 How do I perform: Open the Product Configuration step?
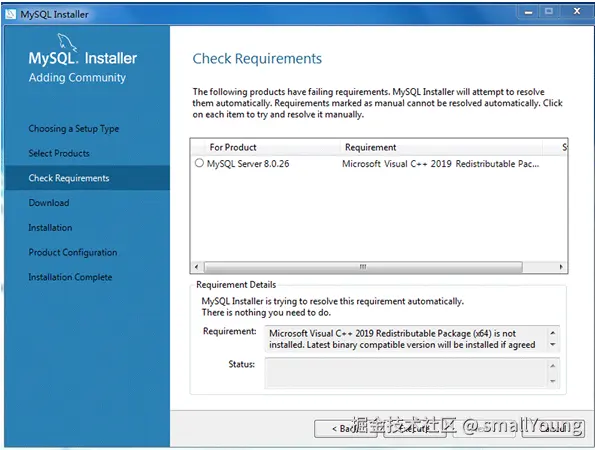(x=73, y=252)
